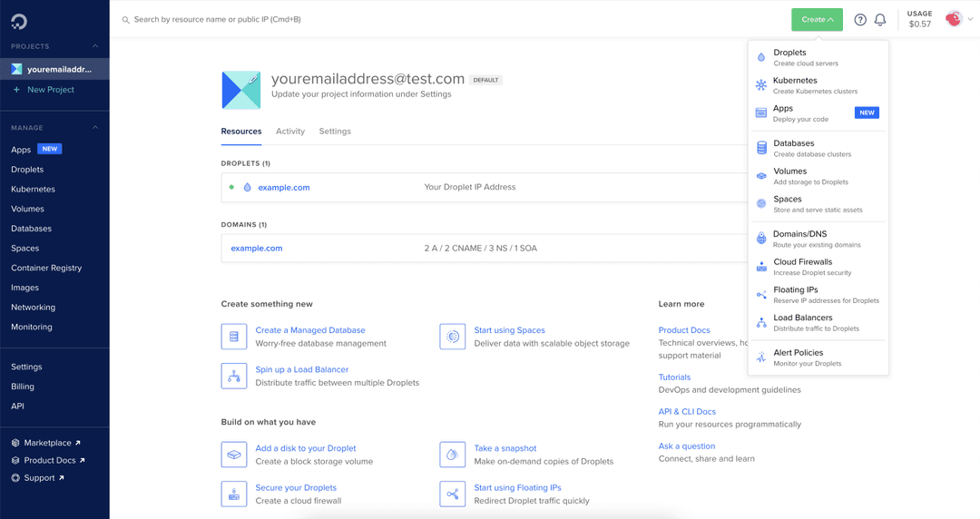Click the Start using Spaces icon

(x=452, y=337)
